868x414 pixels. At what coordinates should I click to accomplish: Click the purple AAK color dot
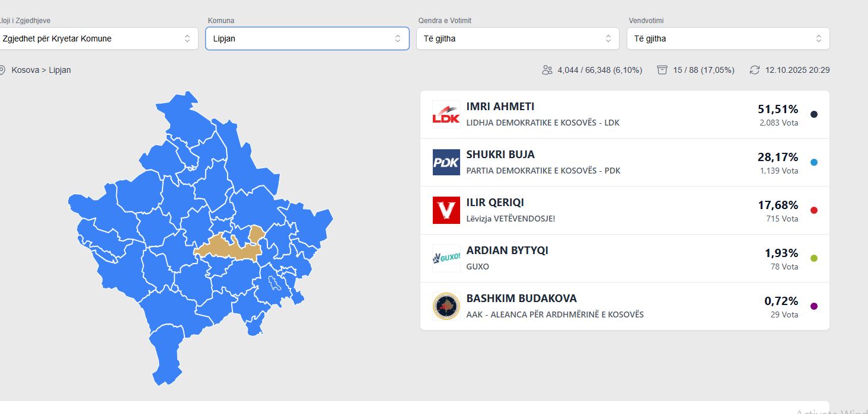tap(814, 306)
